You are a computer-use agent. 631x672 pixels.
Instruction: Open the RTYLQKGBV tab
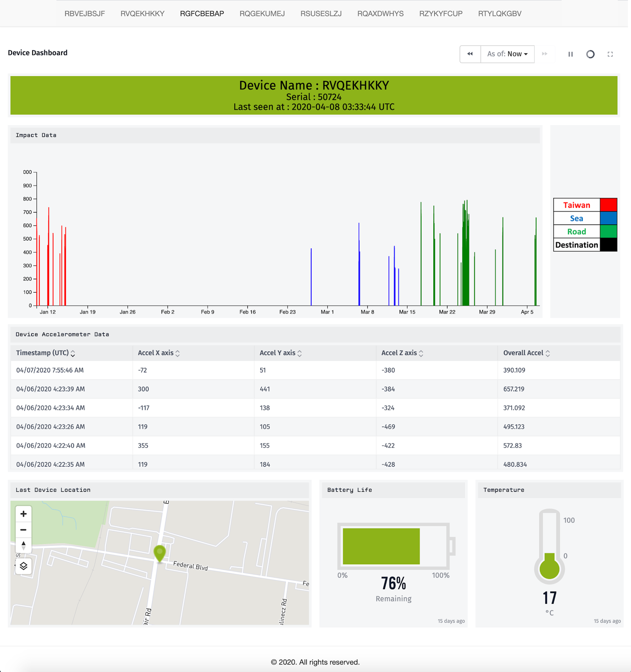(499, 13)
